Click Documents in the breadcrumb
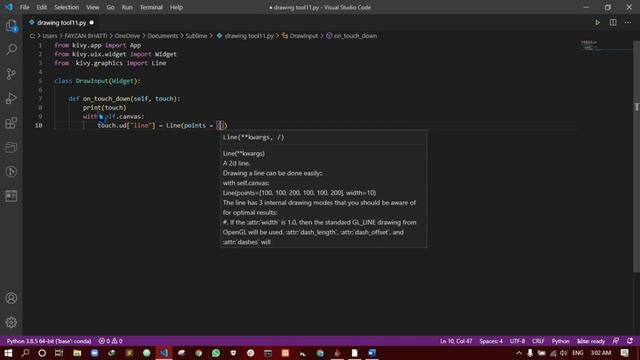 pyautogui.click(x=162, y=36)
